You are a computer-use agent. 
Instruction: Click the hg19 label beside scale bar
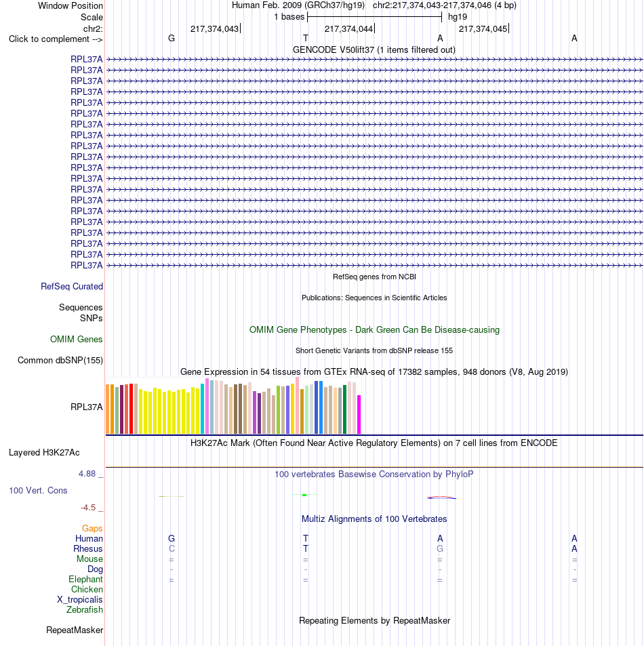coord(458,17)
